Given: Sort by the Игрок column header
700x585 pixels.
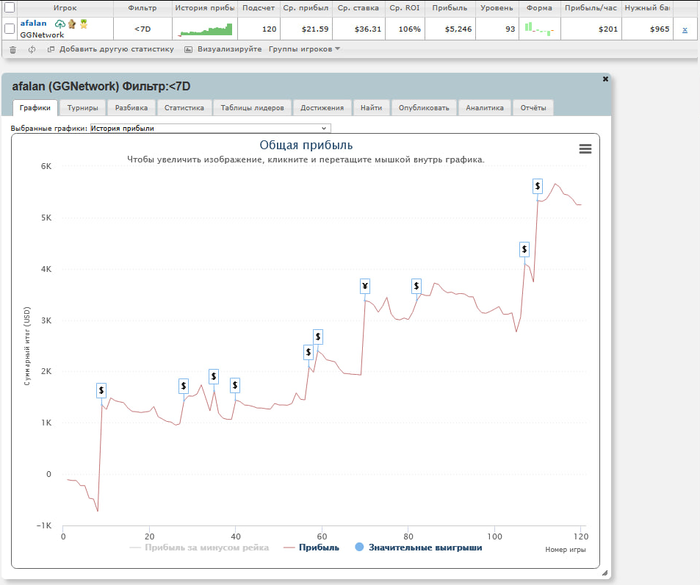Looking at the screenshot, I should click(65, 8).
